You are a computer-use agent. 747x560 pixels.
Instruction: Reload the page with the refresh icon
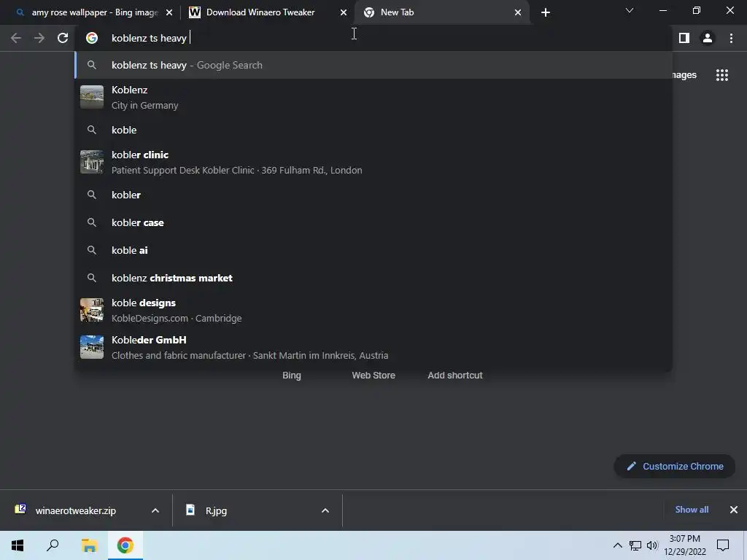point(63,38)
